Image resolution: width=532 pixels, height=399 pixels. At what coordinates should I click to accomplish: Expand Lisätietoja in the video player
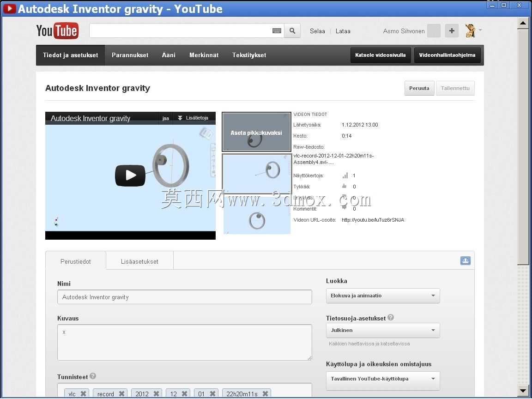coord(193,118)
